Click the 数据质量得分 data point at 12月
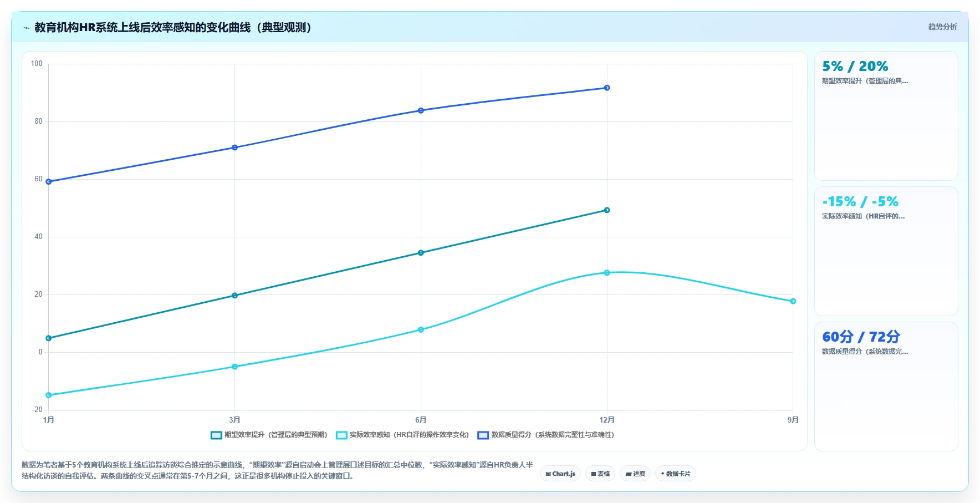Screen dimensions: 980x503 [x=607, y=88]
